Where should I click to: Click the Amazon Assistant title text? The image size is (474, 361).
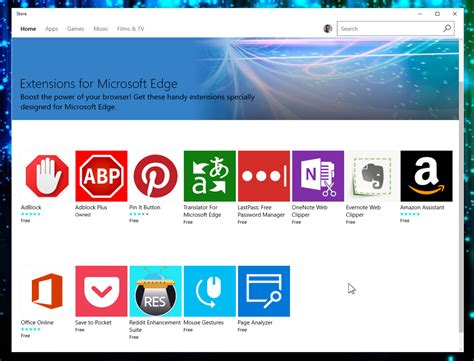(422, 207)
